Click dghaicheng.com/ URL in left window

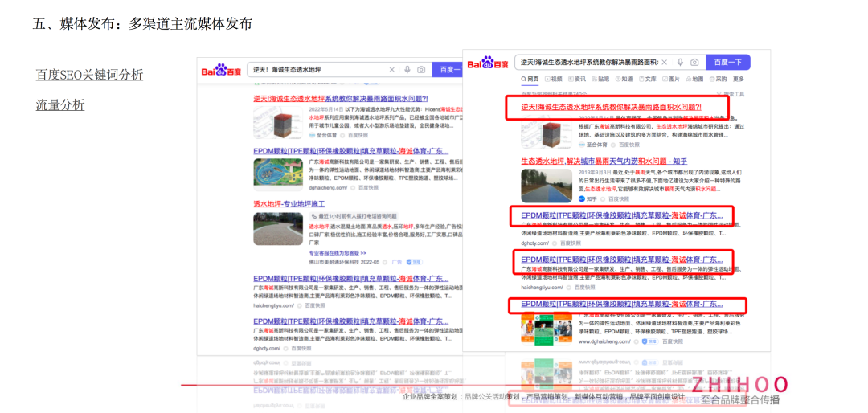pos(328,187)
